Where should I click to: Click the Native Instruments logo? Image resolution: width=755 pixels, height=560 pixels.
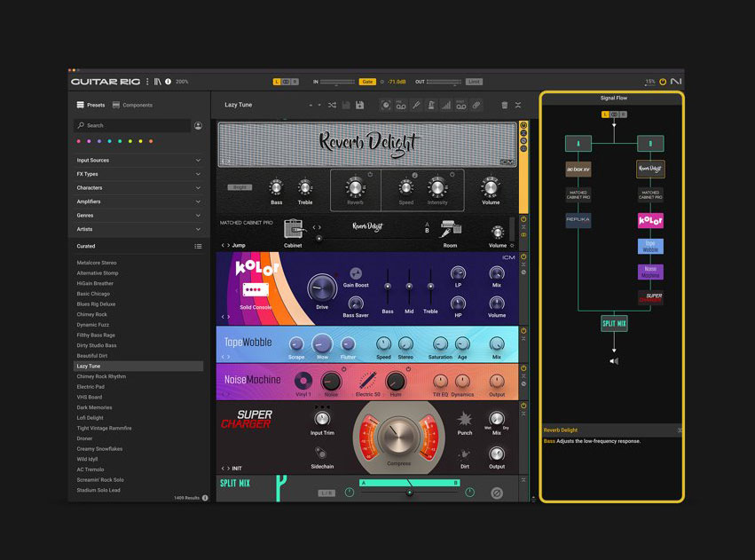675,82
